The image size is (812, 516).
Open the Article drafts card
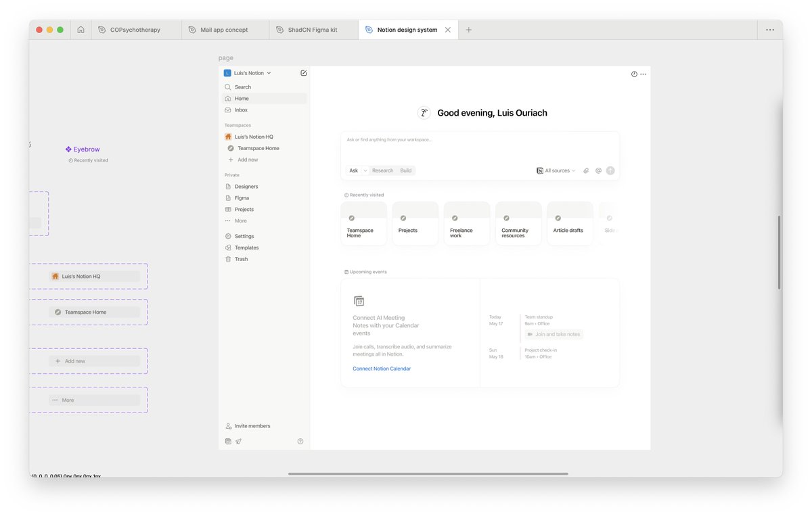pos(570,223)
